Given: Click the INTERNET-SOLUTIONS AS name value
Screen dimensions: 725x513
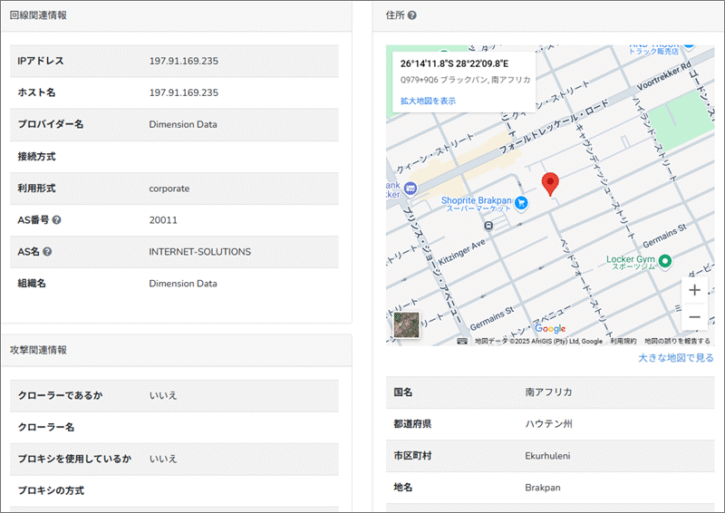Looking at the screenshot, I should (x=200, y=252).
